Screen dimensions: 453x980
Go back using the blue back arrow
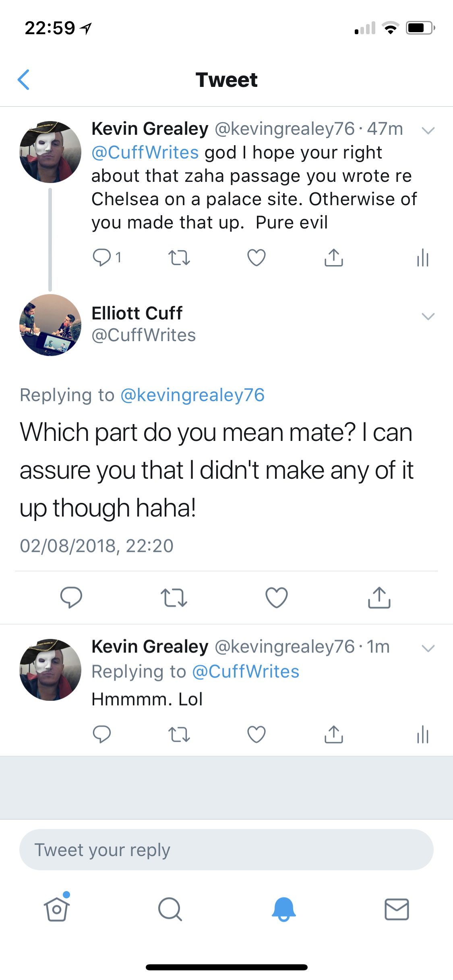(24, 80)
